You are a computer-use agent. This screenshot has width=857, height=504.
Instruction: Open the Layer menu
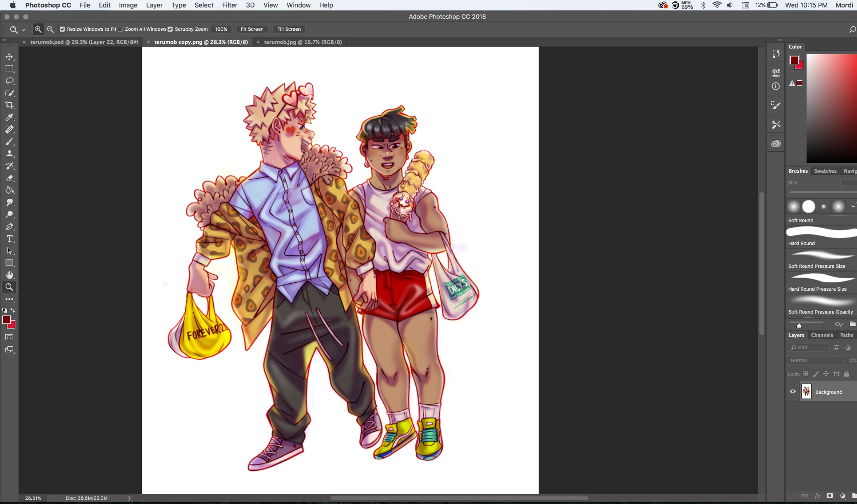point(154,5)
